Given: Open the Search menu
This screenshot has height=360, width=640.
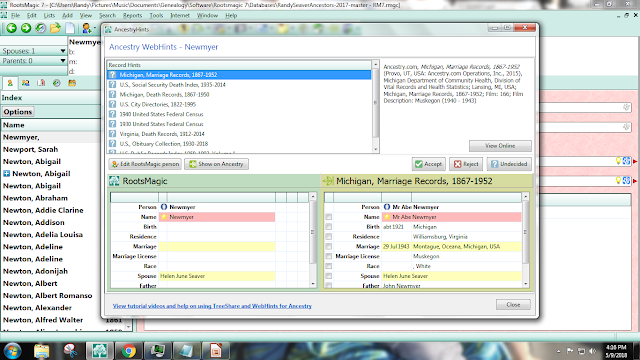Looking at the screenshot, I should tap(107, 16).
